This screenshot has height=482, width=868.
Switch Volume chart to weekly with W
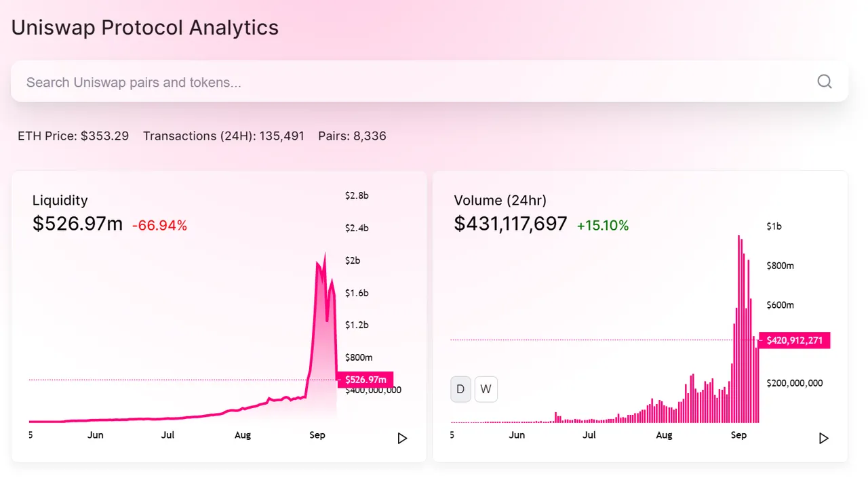pos(486,389)
